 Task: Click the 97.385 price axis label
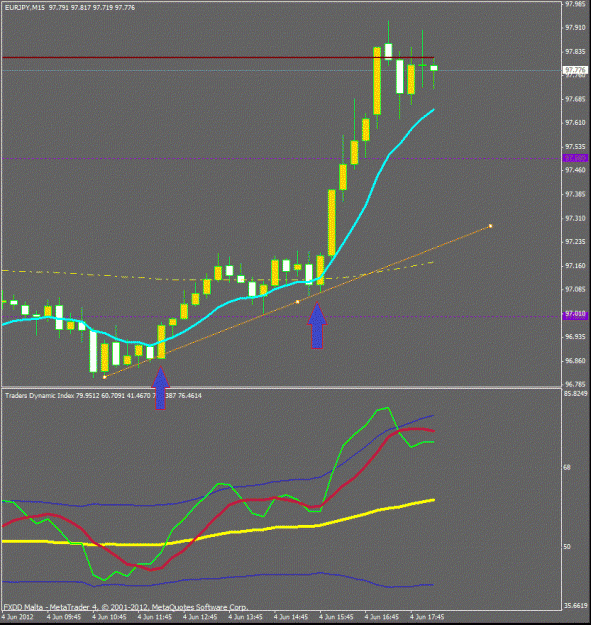tap(575, 194)
